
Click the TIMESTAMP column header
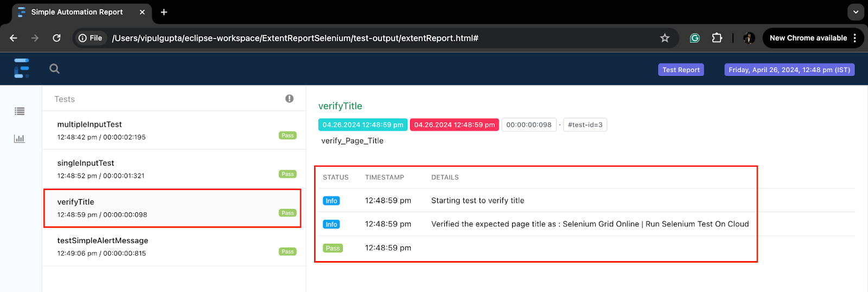pyautogui.click(x=385, y=177)
